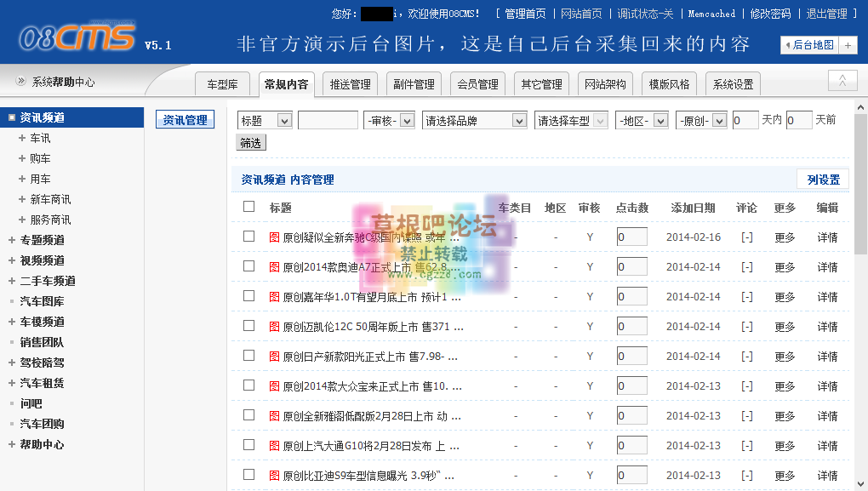Screen dimensions: 868x491
Task: Expand the 二手车频道 sidebar section
Action: pos(11,281)
